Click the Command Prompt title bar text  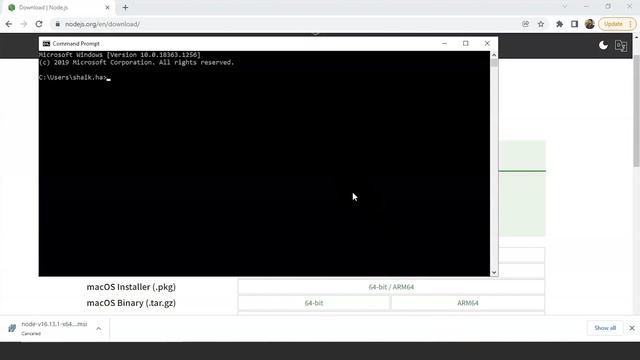point(76,44)
